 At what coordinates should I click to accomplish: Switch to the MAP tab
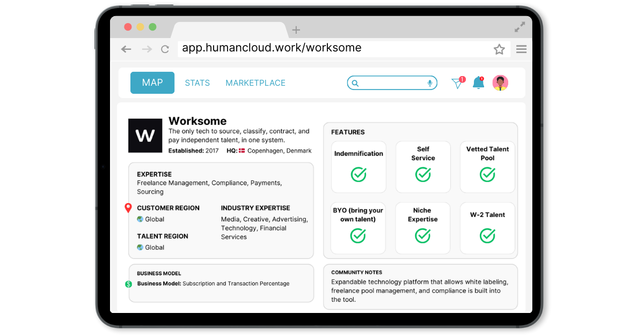pos(152,83)
